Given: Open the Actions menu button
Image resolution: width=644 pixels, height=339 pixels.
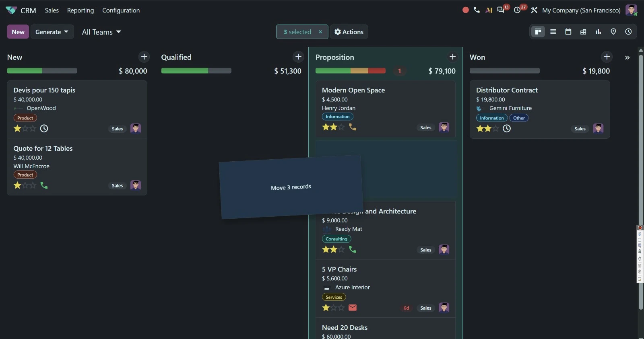Looking at the screenshot, I should coord(349,32).
